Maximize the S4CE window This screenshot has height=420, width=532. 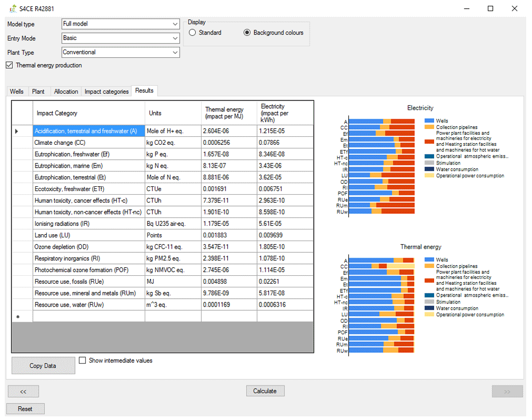click(491, 9)
